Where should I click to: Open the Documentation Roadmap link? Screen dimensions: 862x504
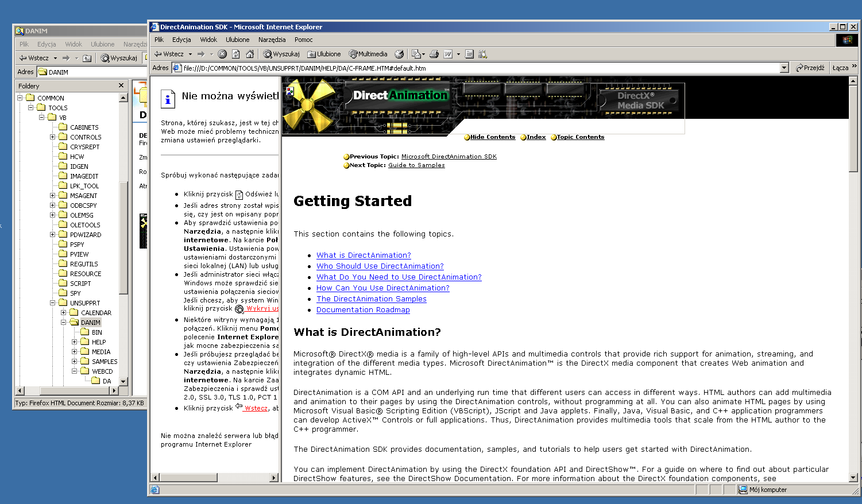(x=363, y=310)
